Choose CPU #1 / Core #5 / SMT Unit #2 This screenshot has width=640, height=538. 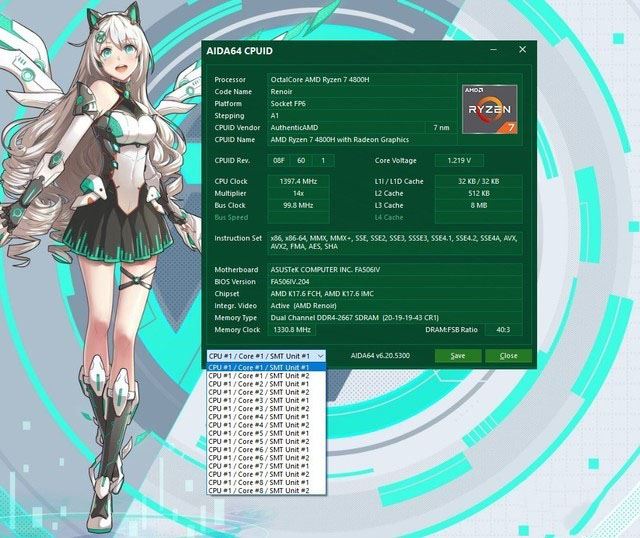pos(267,441)
